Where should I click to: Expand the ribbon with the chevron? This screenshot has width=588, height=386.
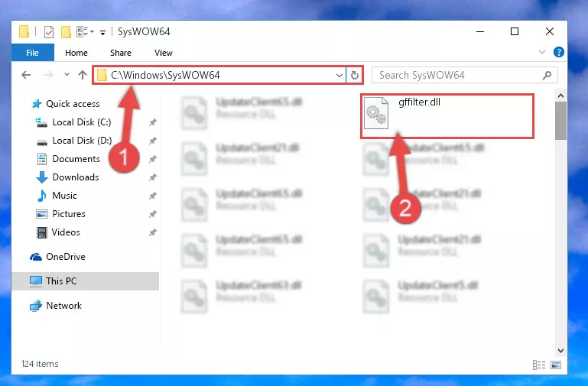click(x=542, y=52)
